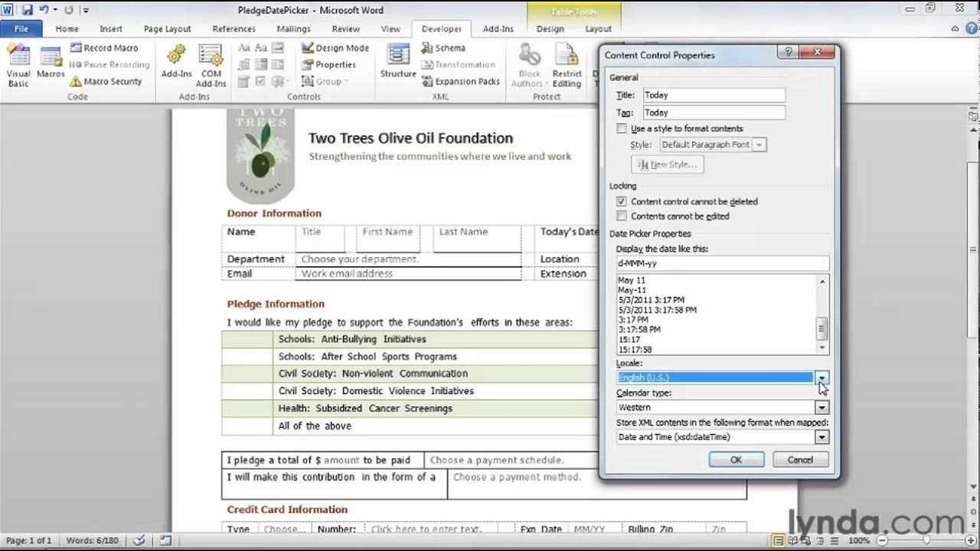Click 'Choose a payment schedule.' control
The width and height of the screenshot is (980, 551).
(497, 460)
